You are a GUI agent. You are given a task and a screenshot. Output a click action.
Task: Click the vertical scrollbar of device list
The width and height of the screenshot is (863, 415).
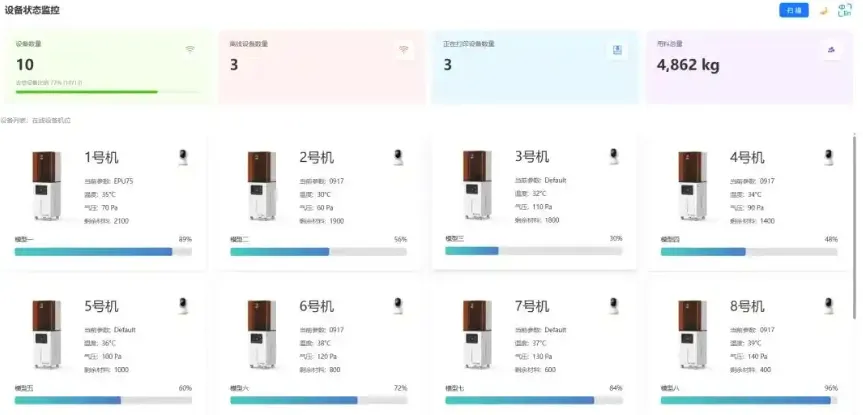pyautogui.click(x=854, y=220)
